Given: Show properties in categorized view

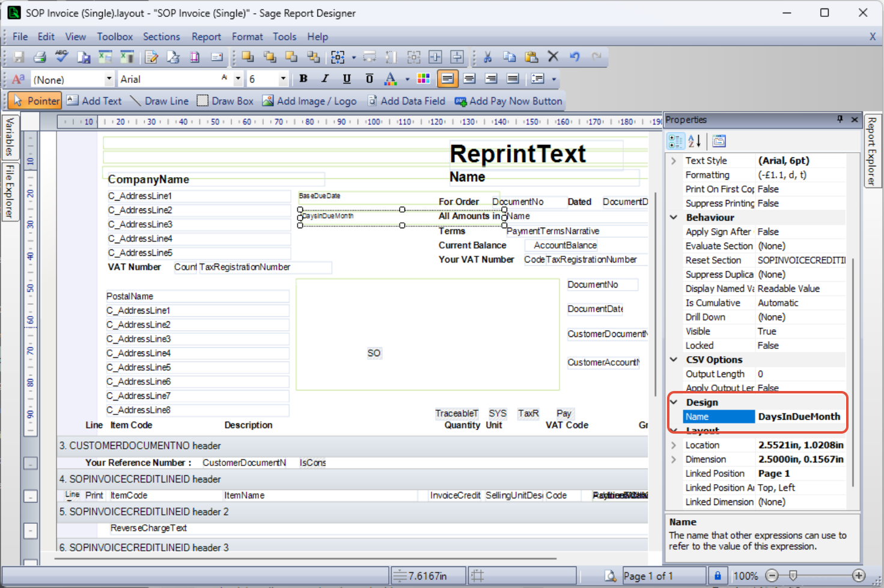Looking at the screenshot, I should [x=675, y=141].
